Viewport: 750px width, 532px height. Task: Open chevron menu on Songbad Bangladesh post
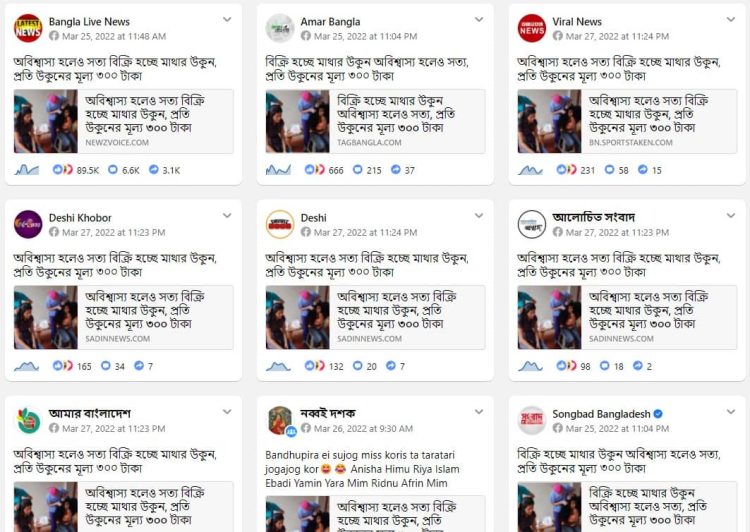pos(731,412)
